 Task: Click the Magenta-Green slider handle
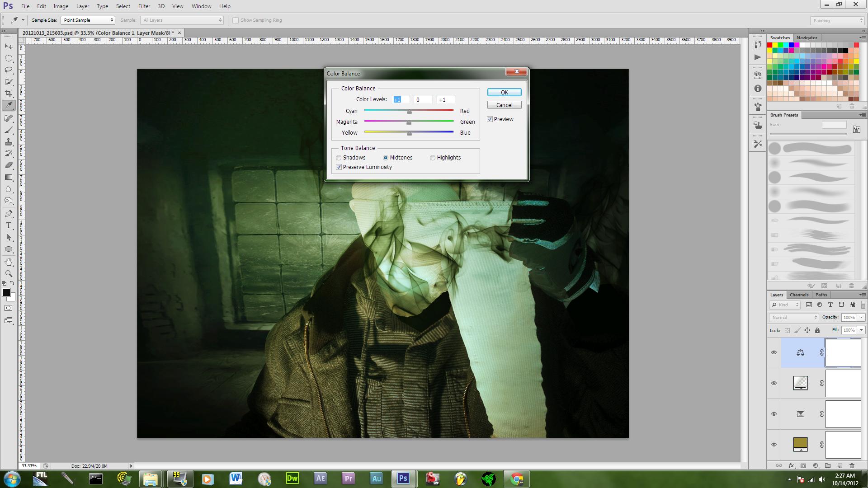pos(409,122)
